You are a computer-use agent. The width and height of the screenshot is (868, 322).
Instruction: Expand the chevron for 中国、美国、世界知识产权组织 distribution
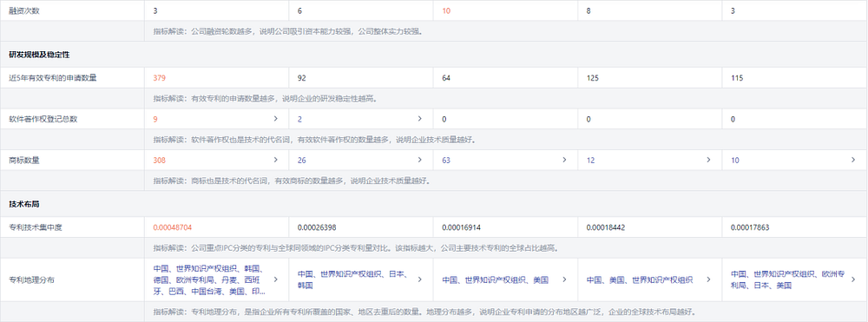point(708,280)
